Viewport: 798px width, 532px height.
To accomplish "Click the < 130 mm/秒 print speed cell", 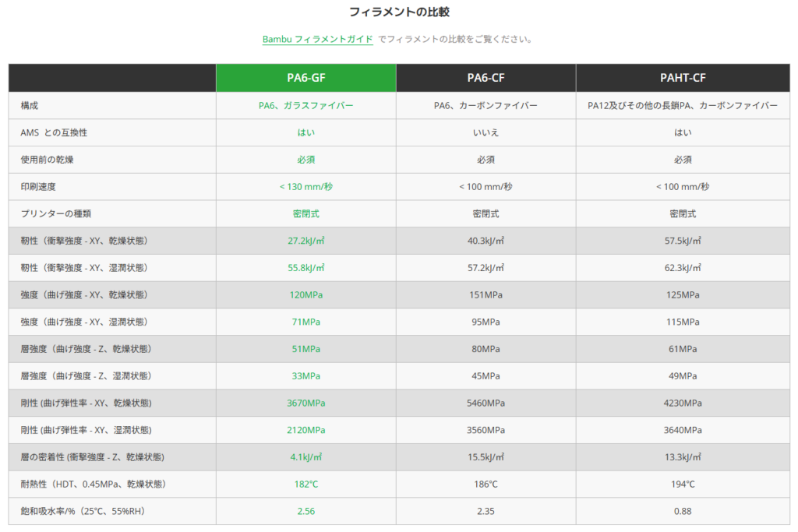I will (x=305, y=187).
